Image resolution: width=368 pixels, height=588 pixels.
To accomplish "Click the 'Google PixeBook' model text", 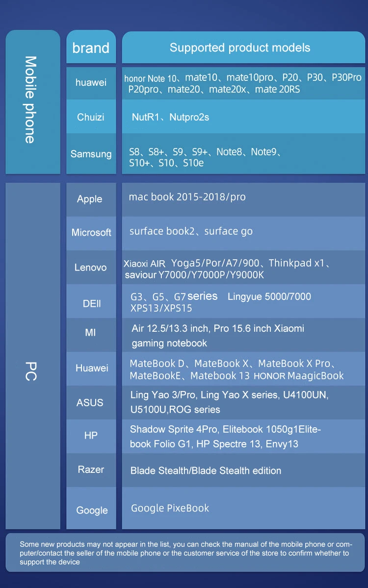I will 170,508.
